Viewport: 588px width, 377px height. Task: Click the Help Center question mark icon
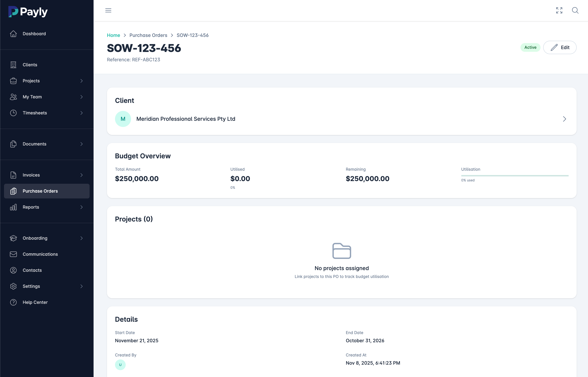click(14, 302)
